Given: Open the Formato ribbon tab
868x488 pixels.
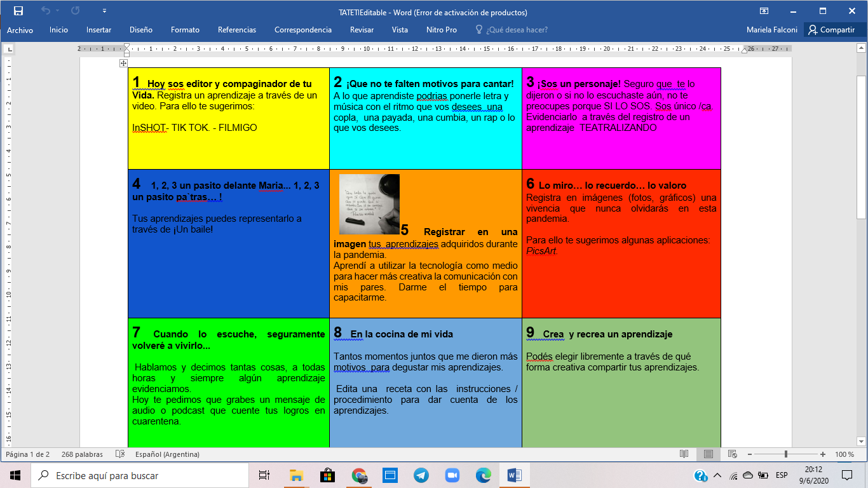Looking at the screenshot, I should coord(185,30).
